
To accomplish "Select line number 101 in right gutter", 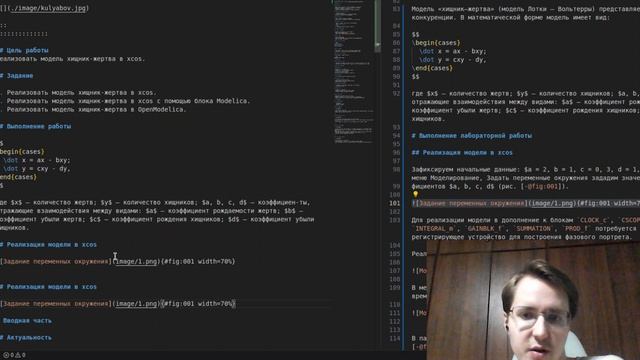I will tap(395, 203).
